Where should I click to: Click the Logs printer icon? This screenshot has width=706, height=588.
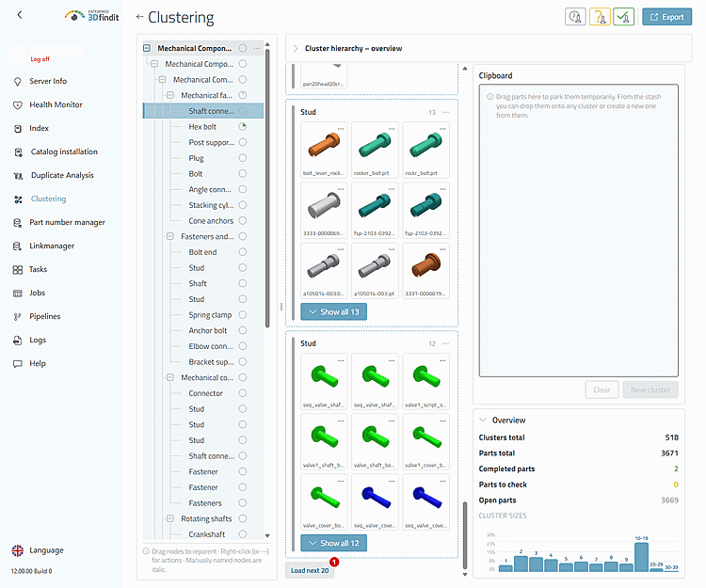pos(18,341)
